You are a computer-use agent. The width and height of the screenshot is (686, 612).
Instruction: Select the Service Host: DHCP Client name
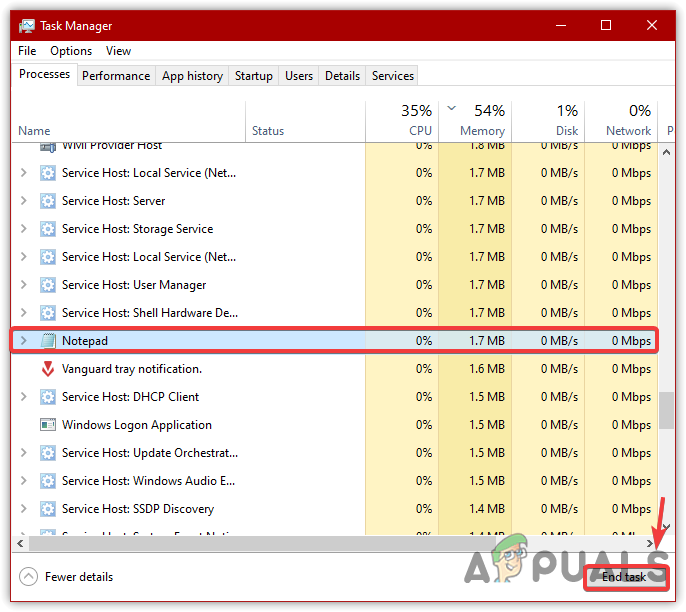[130, 397]
